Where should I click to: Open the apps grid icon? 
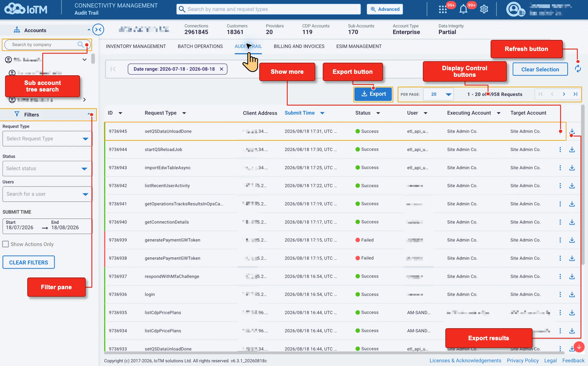[x=442, y=9]
